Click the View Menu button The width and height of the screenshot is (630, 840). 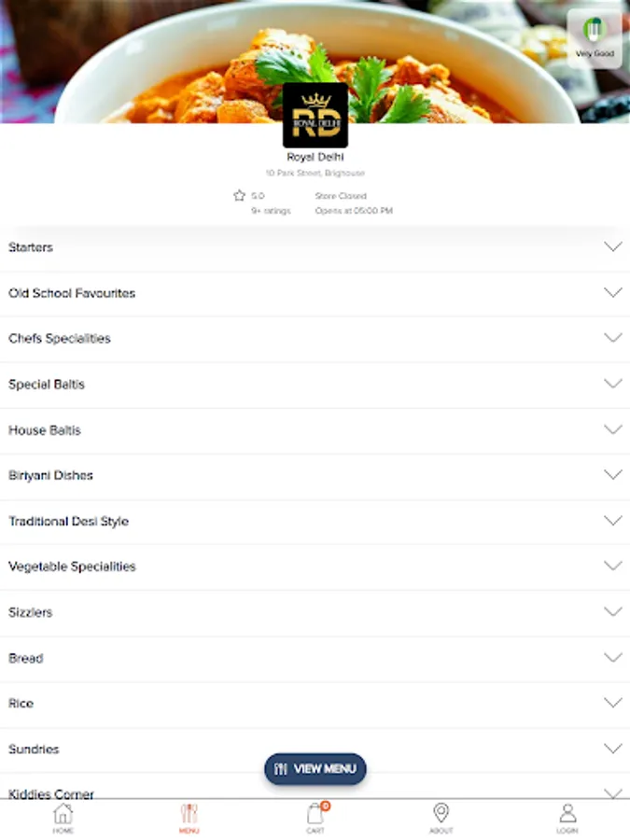tap(315, 769)
